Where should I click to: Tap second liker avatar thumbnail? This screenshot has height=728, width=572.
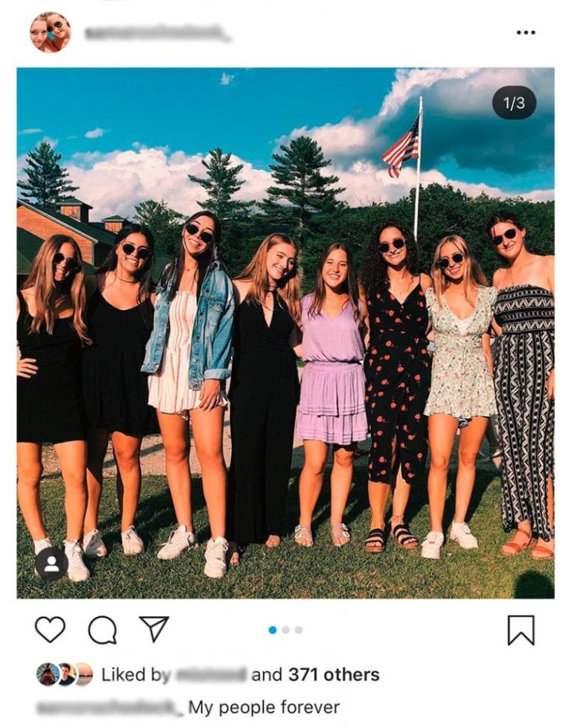point(66,674)
